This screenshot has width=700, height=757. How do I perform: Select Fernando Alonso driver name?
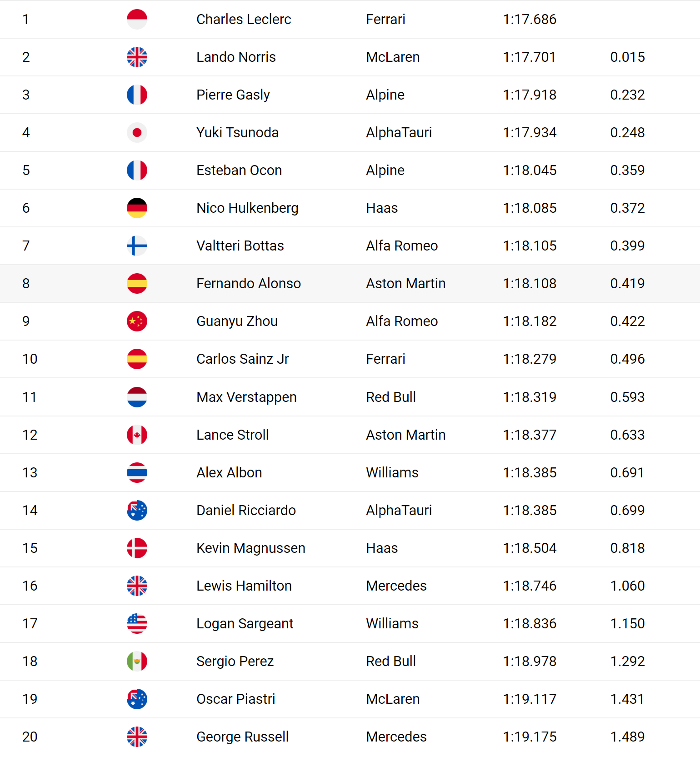point(249,283)
